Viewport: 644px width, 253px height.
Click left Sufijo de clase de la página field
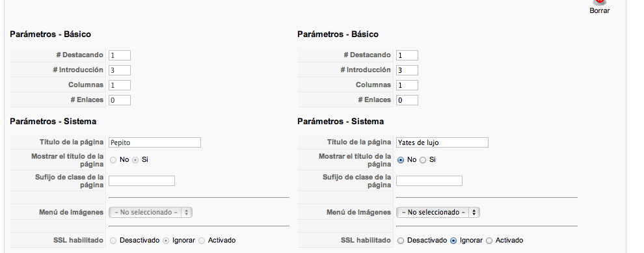pyautogui.click(x=142, y=181)
